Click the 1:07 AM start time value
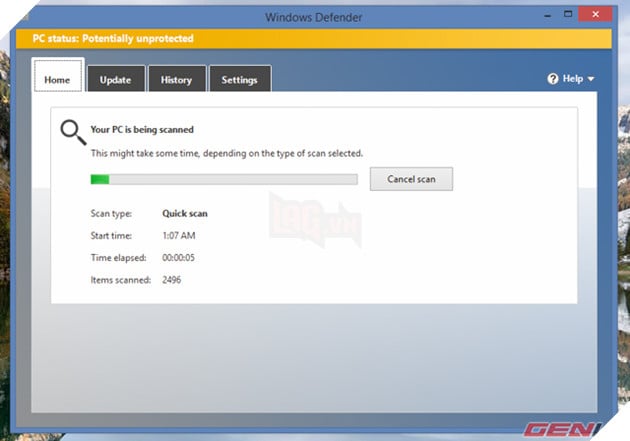Viewport: 630px width, 441px height. [178, 235]
